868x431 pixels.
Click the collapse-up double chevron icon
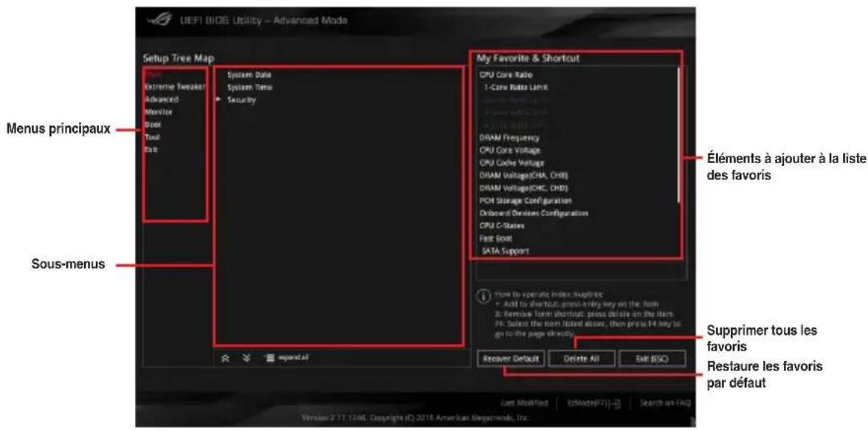[225, 358]
